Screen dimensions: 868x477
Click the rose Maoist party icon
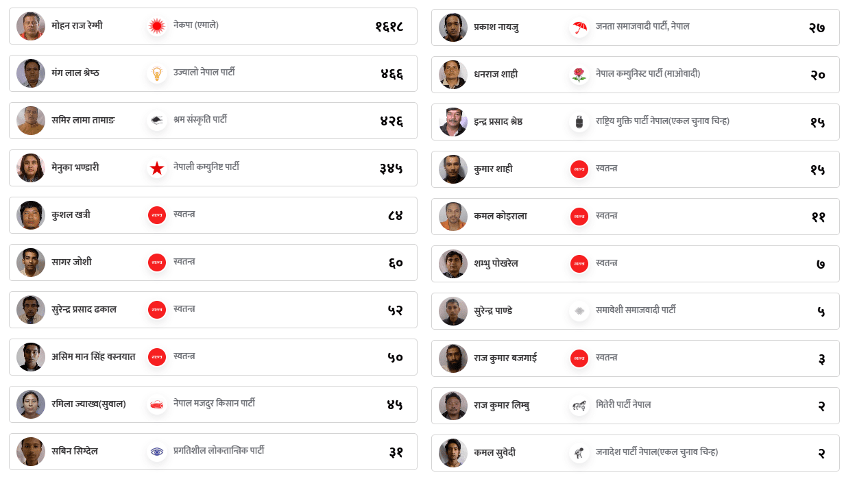[579, 75]
